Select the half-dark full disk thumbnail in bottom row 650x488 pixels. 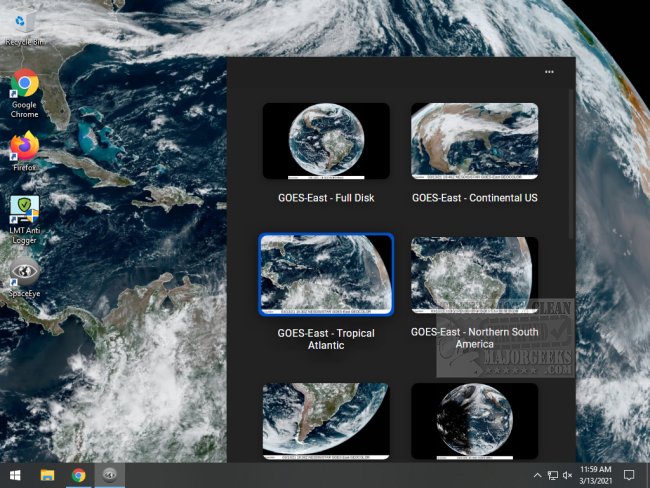pyautogui.click(x=475, y=421)
